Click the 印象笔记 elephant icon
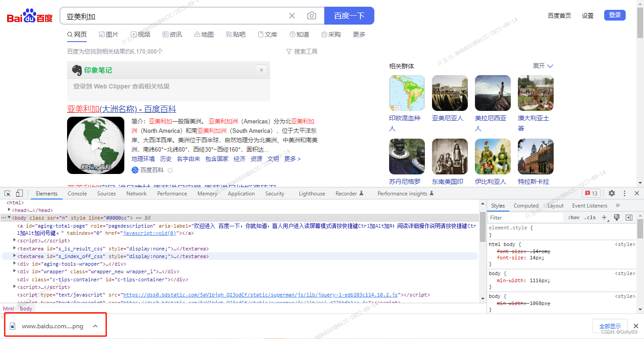Image resolution: width=644 pixels, height=339 pixels. [77, 70]
